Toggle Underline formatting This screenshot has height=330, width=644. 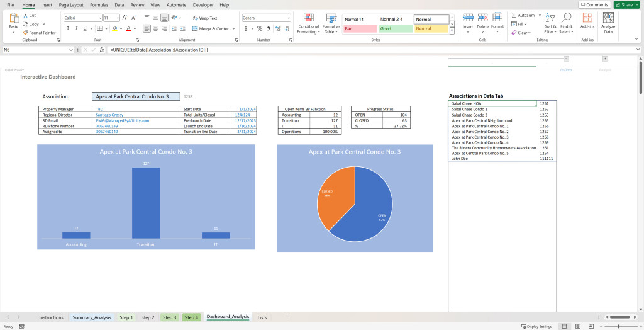point(85,28)
